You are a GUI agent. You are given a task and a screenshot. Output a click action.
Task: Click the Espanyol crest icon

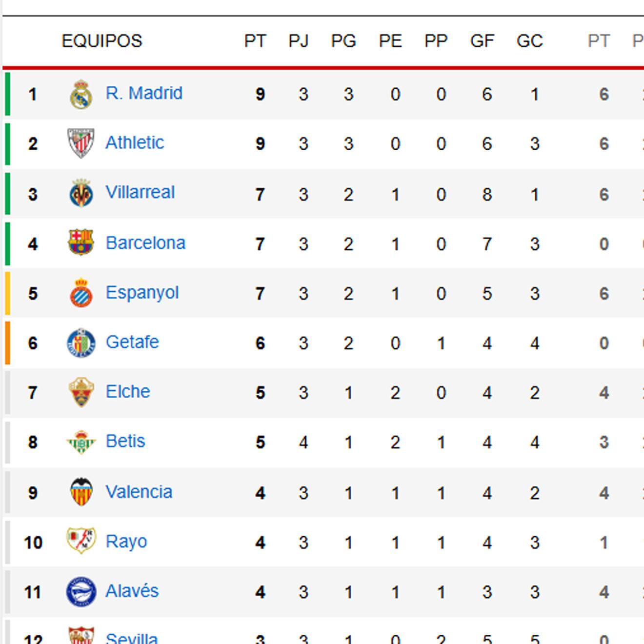81,293
